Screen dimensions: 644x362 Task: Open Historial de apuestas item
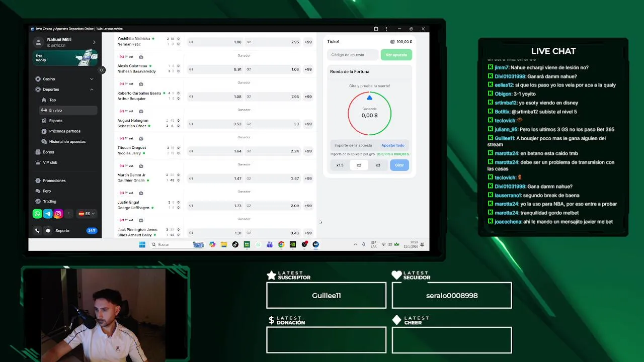67,142
